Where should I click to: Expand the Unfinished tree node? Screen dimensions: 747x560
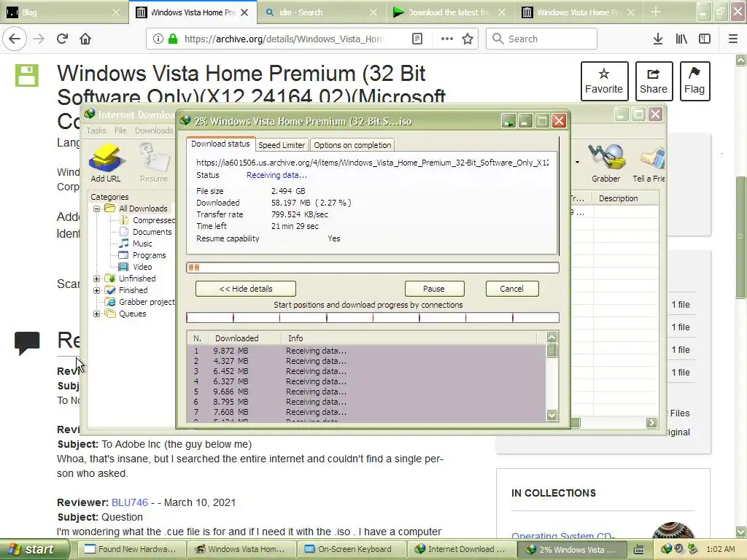(x=97, y=279)
